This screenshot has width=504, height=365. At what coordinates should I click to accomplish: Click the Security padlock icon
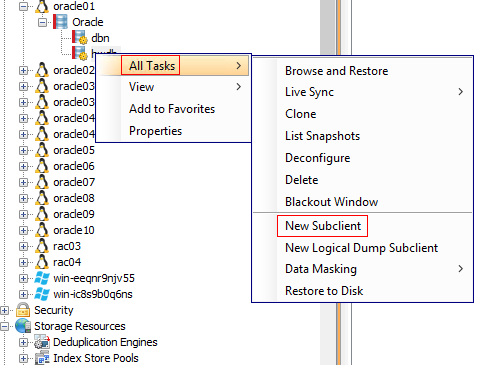tap(23, 310)
